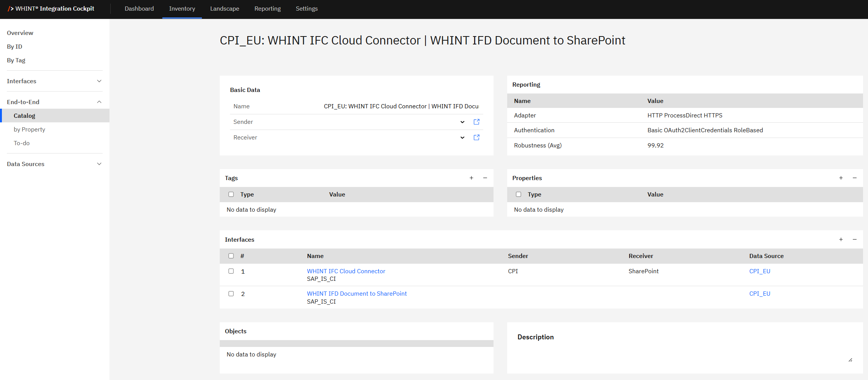Image resolution: width=868 pixels, height=380 pixels.
Task: Open the Sender external link icon
Action: (476, 122)
